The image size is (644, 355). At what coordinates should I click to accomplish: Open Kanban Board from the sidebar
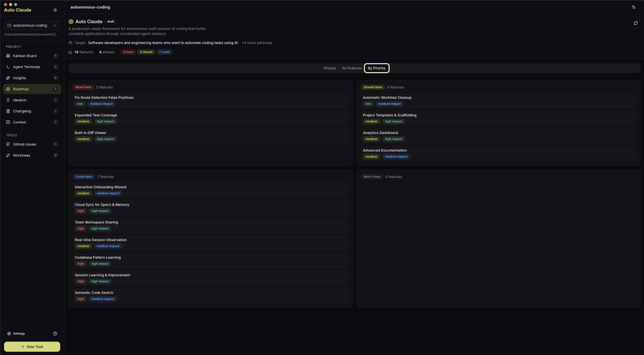coord(32,56)
